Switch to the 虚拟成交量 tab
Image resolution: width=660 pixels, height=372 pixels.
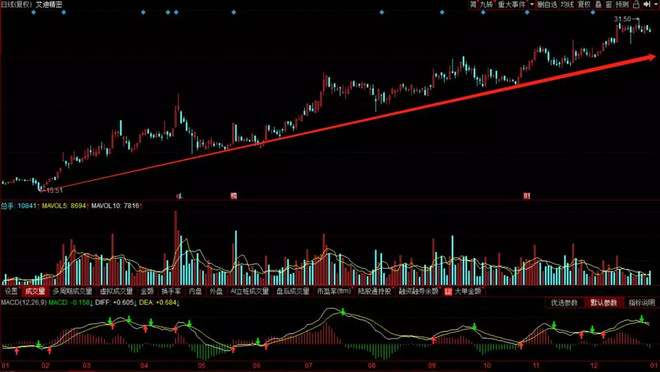[x=117, y=291]
